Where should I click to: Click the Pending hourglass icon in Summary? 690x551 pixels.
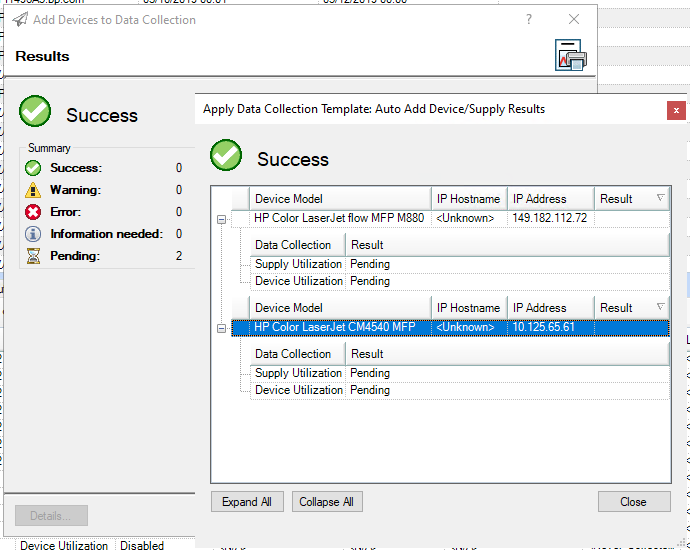click(x=33, y=256)
